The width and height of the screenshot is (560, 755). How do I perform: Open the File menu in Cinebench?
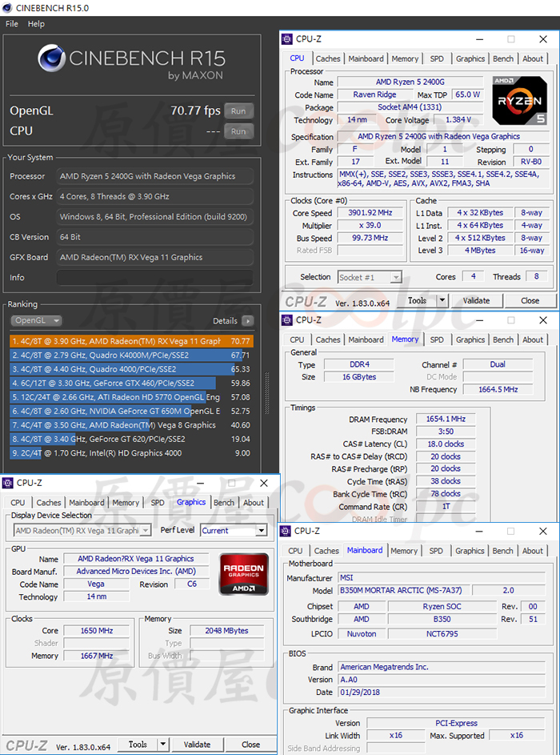[11, 23]
